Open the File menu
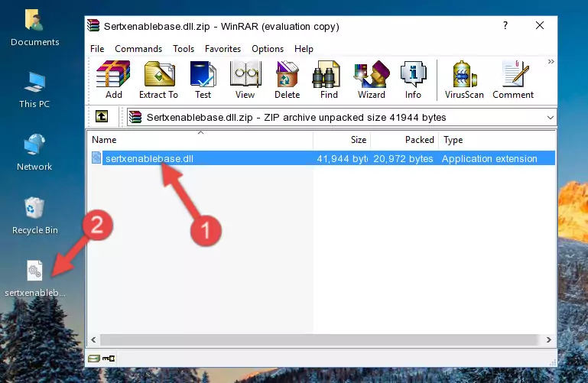 pyautogui.click(x=97, y=49)
